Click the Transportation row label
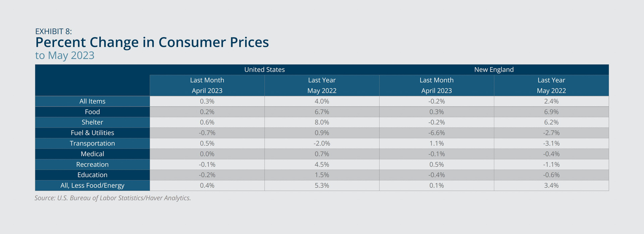Viewport: 644px width, 234px height. coord(92,143)
